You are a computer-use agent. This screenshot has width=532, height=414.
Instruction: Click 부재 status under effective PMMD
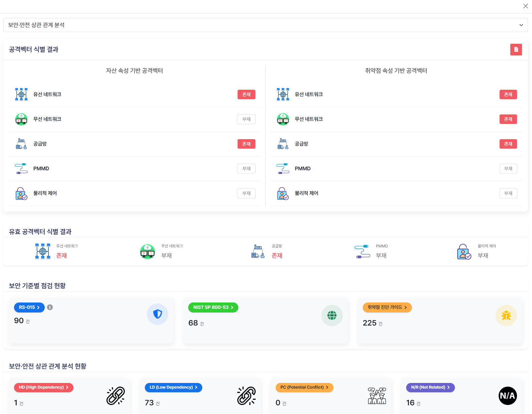pyautogui.click(x=381, y=256)
